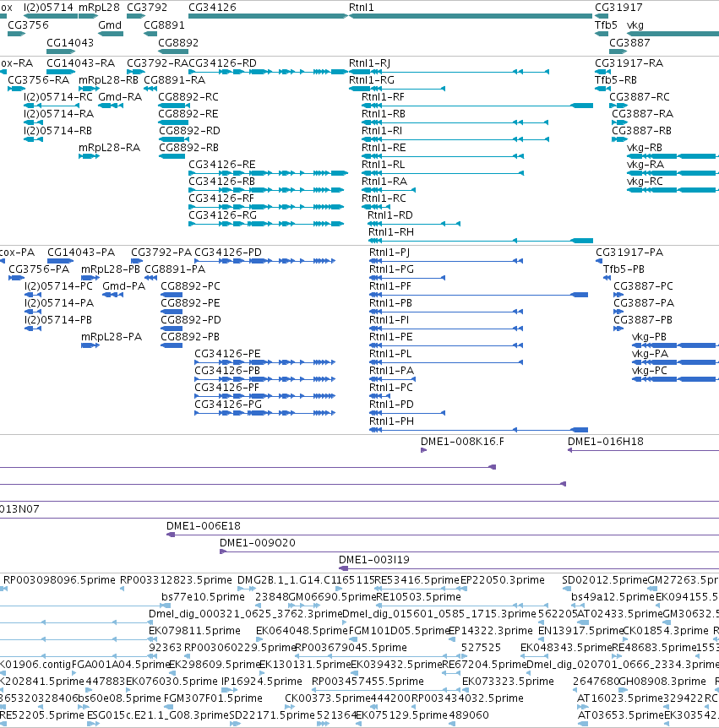Open protein CG34126-PD label
This screenshot has height=728, width=719.
click(x=228, y=253)
